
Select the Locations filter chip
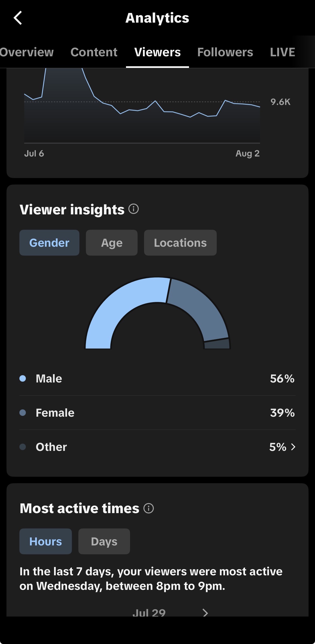pos(180,243)
